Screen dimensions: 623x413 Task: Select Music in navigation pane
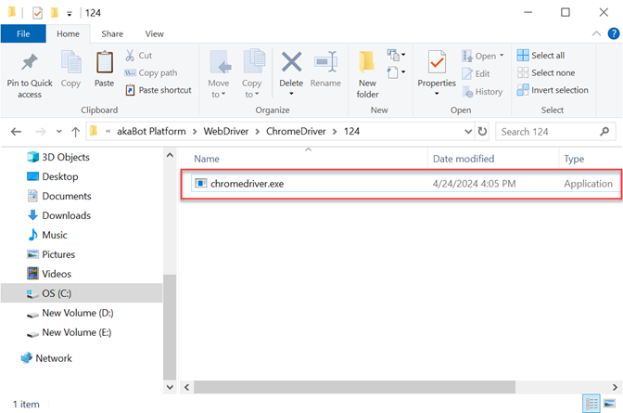47,235
